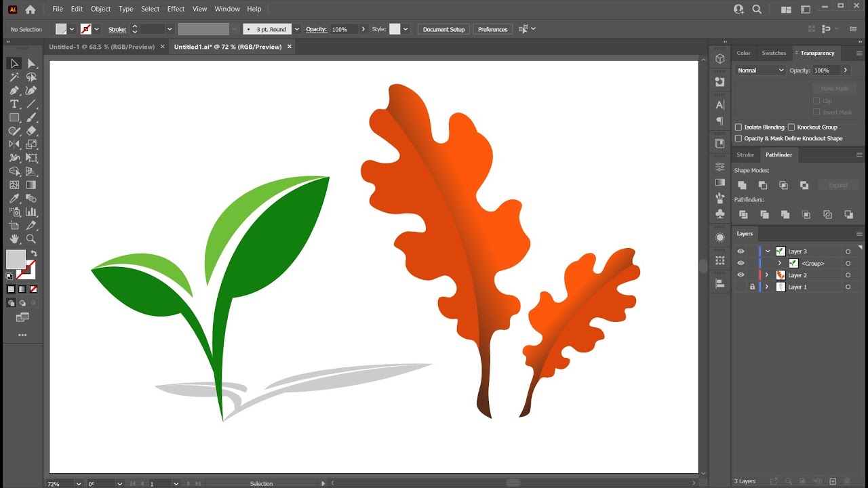Click the Fill color box in toolbar
The width and height of the screenshot is (868, 488).
tap(16, 260)
